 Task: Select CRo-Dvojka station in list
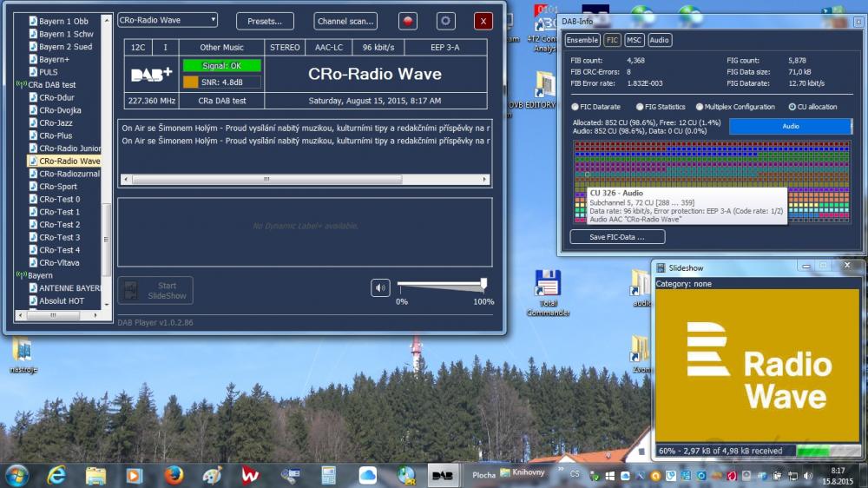[60, 110]
